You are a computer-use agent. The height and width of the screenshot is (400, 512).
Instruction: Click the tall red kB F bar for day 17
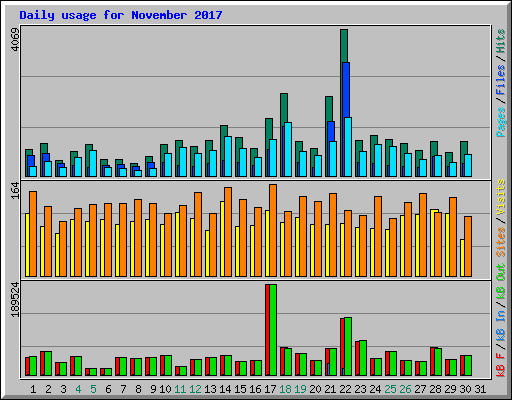pyautogui.click(x=267, y=330)
